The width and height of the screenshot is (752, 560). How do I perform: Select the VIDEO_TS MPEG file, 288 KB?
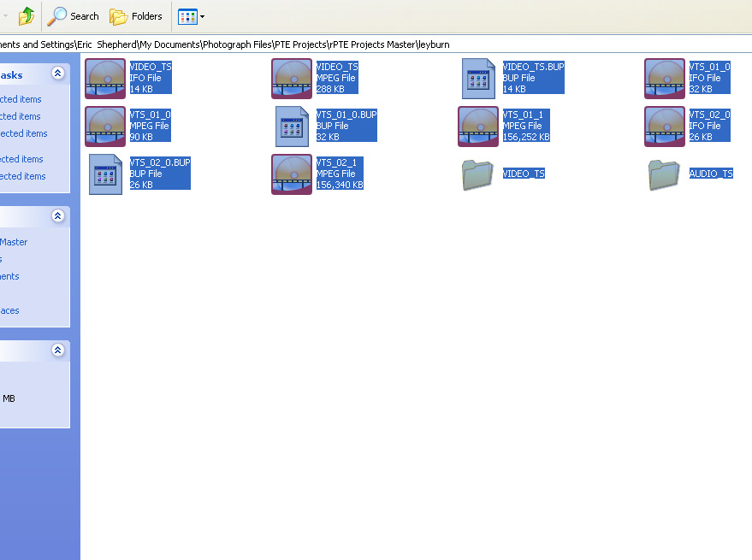click(292, 79)
